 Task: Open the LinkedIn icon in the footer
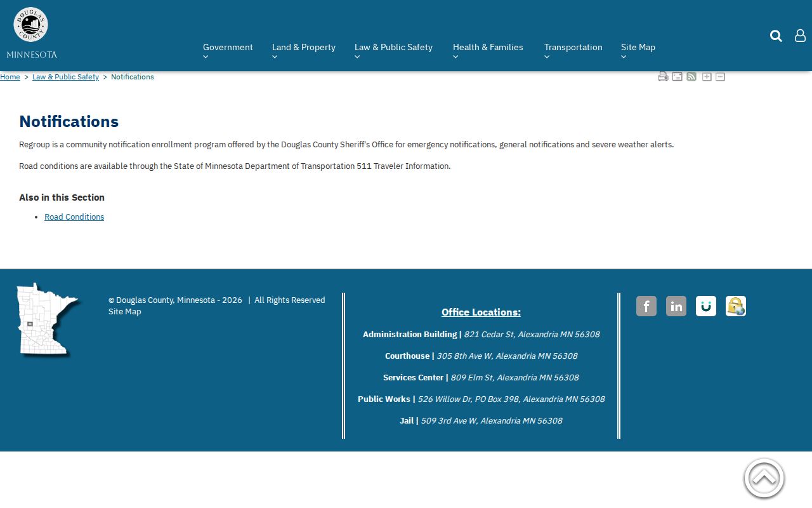click(676, 306)
